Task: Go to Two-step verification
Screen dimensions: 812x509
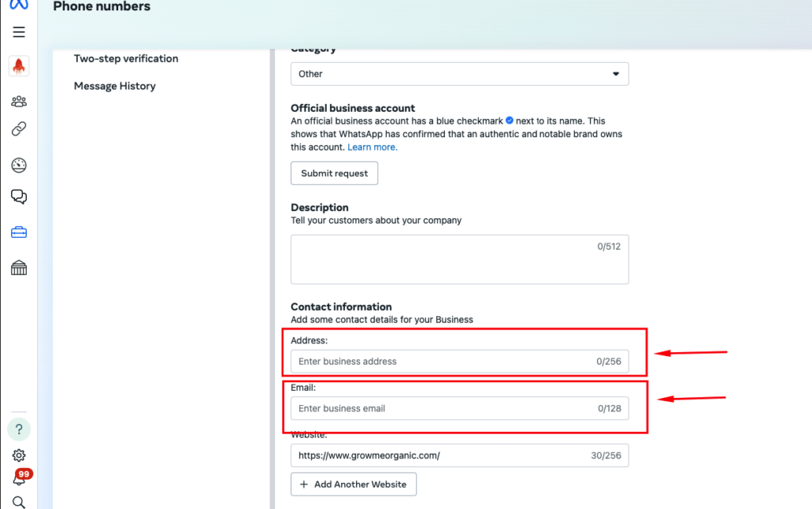Action: point(126,59)
